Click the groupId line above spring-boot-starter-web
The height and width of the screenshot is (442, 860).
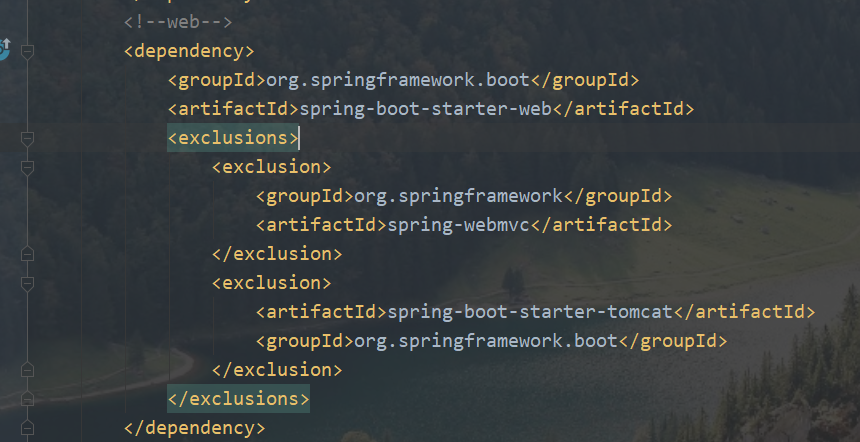(404, 80)
